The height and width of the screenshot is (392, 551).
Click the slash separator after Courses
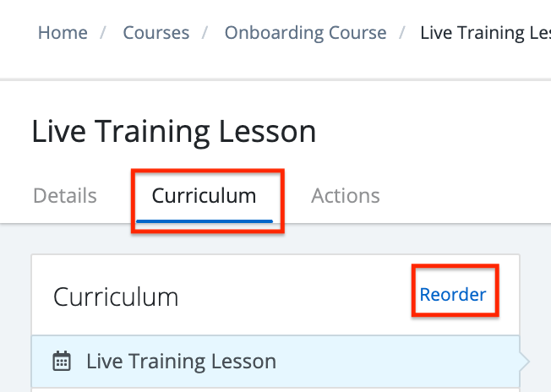point(205,33)
